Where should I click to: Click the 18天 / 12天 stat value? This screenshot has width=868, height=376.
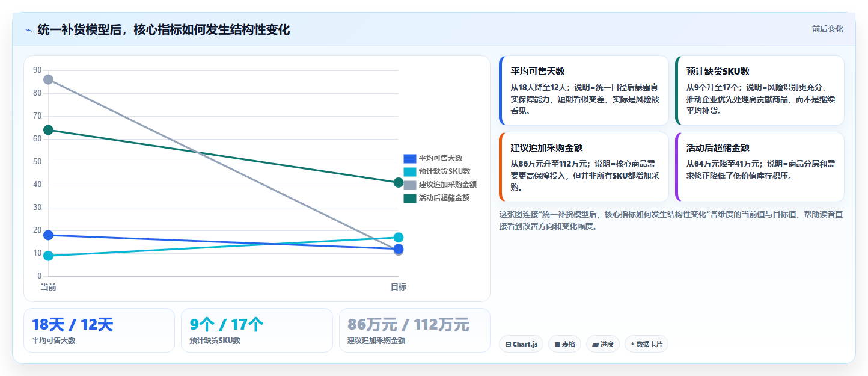(x=72, y=325)
